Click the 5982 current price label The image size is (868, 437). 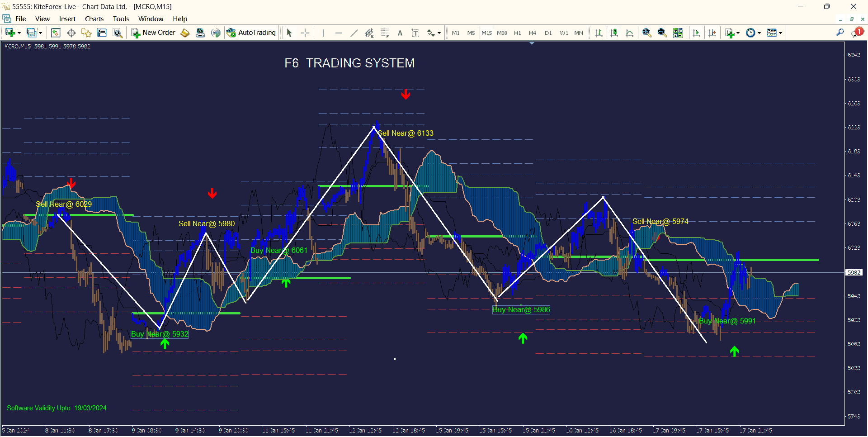click(854, 272)
